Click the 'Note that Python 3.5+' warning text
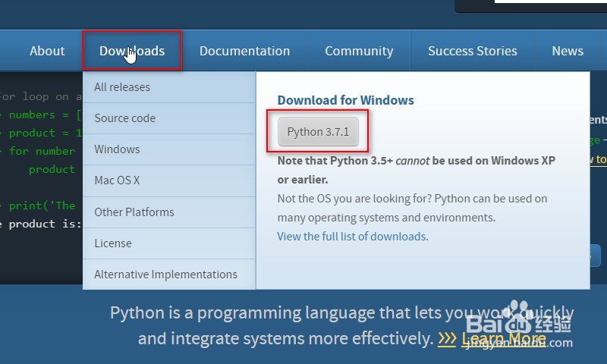The image size is (607, 364). tap(416, 170)
